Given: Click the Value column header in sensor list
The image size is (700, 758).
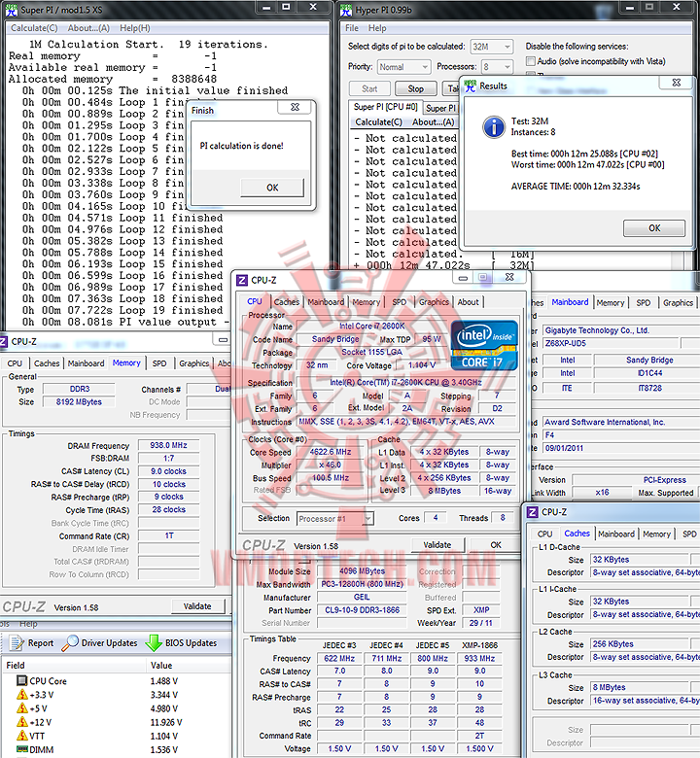Looking at the screenshot, I should 161,665.
